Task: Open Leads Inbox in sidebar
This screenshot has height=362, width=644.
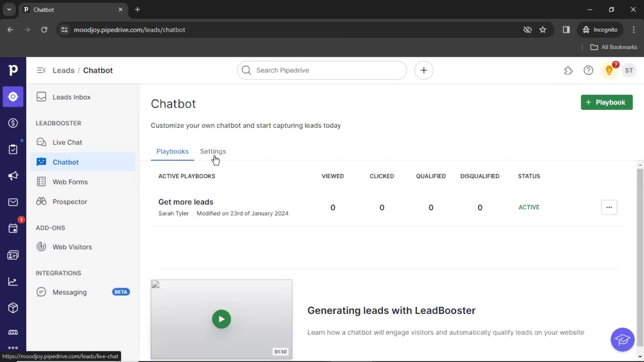Action: point(83,97)
